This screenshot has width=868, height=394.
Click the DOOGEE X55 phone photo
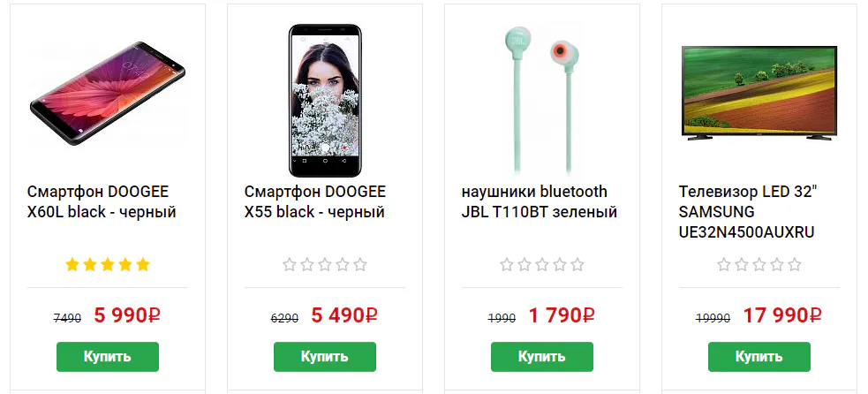click(x=325, y=101)
